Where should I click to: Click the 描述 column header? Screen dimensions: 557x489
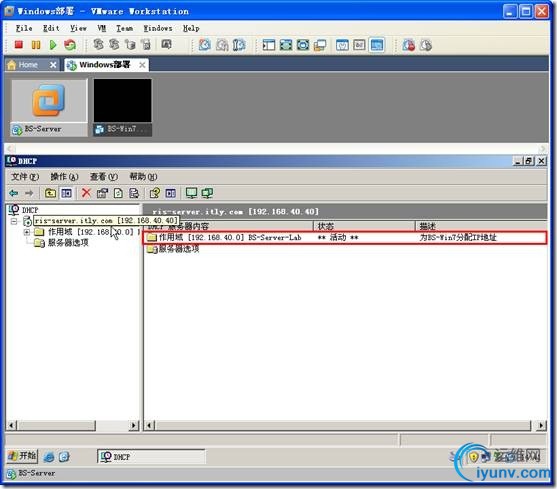(x=481, y=226)
